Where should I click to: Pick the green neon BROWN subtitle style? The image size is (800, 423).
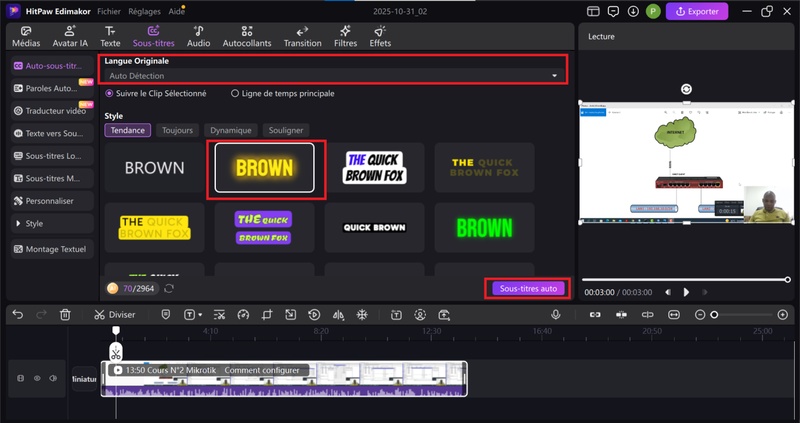pyautogui.click(x=484, y=228)
